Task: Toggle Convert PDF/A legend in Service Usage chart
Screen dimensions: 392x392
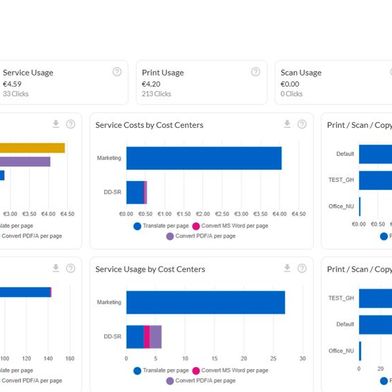Action: pyautogui.click(x=201, y=380)
